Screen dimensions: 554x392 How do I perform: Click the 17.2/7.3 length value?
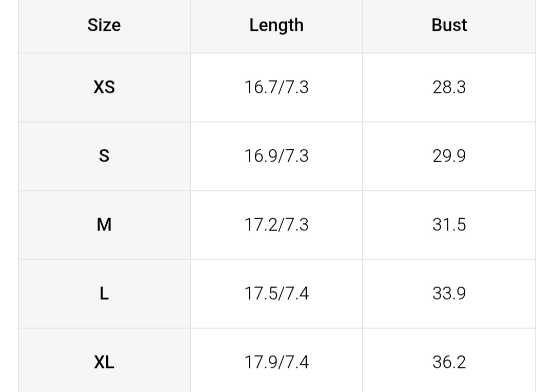276,225
